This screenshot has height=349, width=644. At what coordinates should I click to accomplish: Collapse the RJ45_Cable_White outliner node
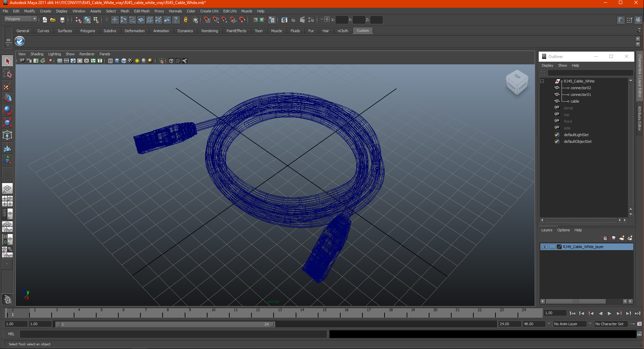pyautogui.click(x=542, y=81)
